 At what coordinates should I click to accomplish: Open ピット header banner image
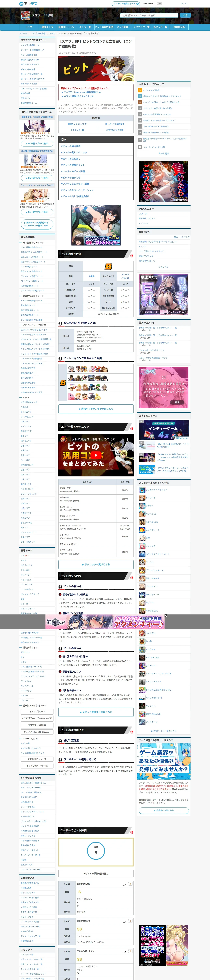[96, 69]
